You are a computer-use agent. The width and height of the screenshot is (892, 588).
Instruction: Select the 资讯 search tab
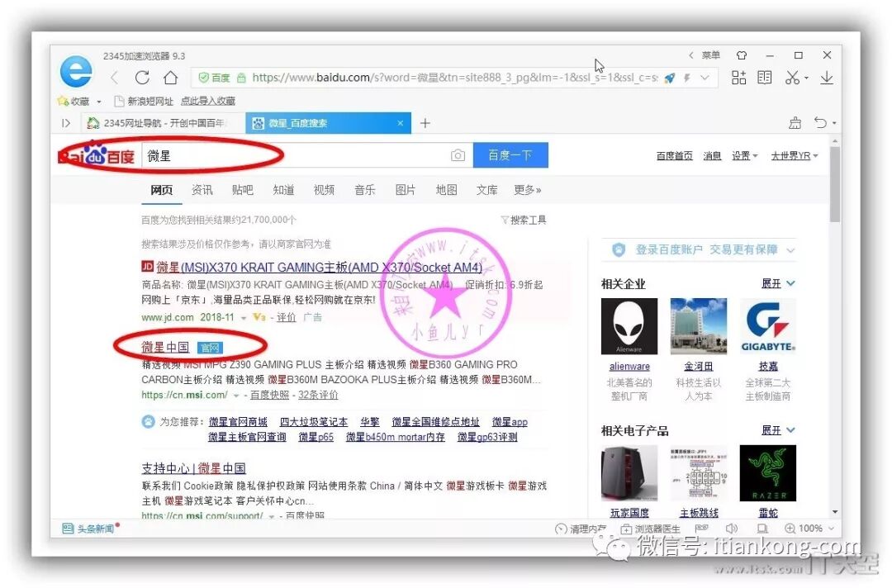[x=202, y=190]
